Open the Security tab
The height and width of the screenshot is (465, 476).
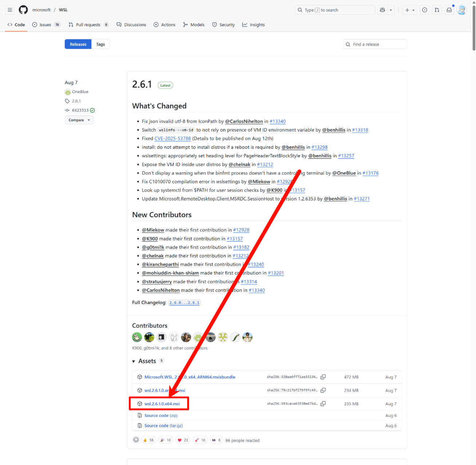point(224,25)
